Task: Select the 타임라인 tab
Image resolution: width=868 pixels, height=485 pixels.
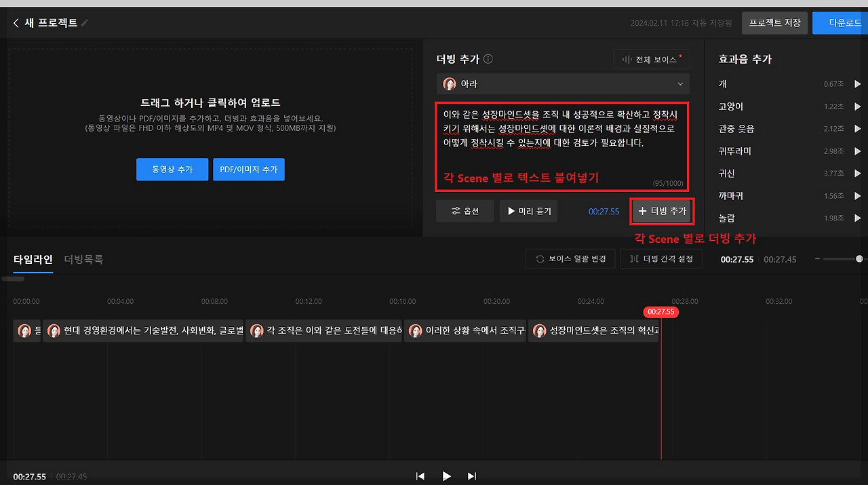Action: (x=33, y=258)
